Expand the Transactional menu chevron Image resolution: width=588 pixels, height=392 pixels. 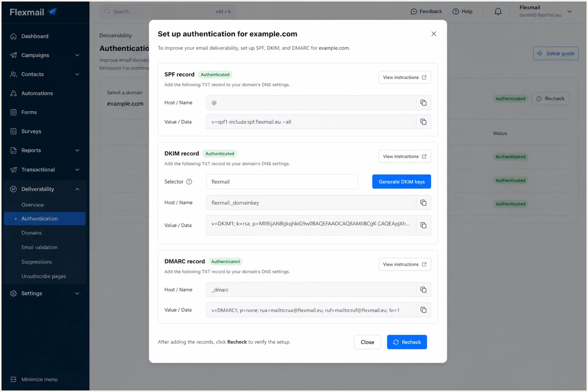pyautogui.click(x=77, y=170)
